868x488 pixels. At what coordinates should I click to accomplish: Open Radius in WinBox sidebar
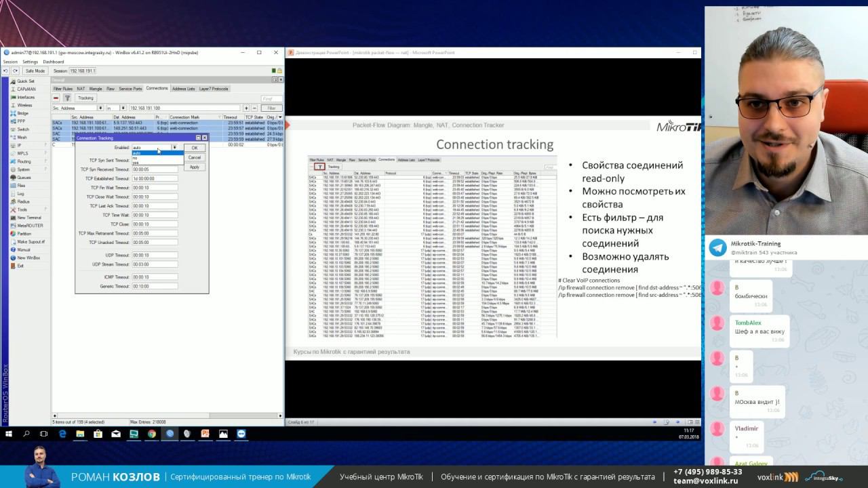tap(22, 201)
